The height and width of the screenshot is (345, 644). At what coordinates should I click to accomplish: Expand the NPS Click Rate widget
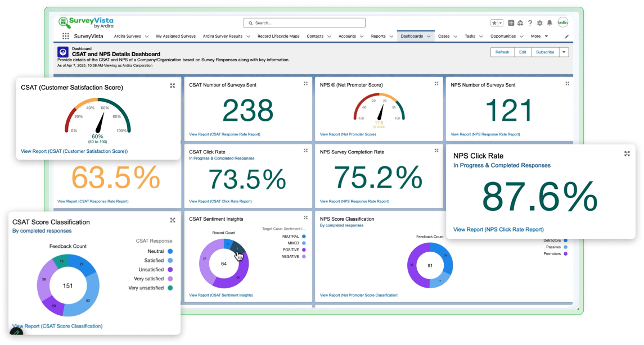(x=627, y=154)
